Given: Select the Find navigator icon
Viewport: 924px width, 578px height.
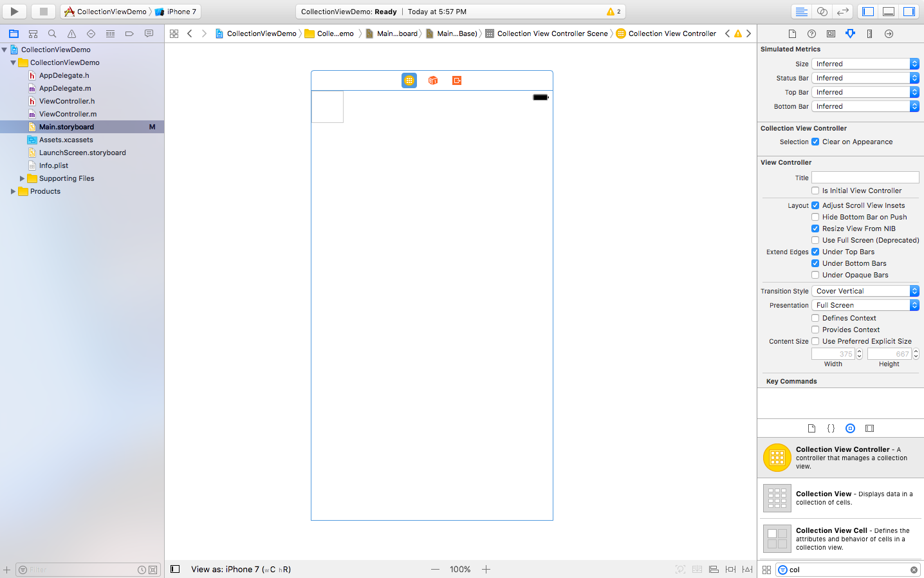Looking at the screenshot, I should [52, 33].
